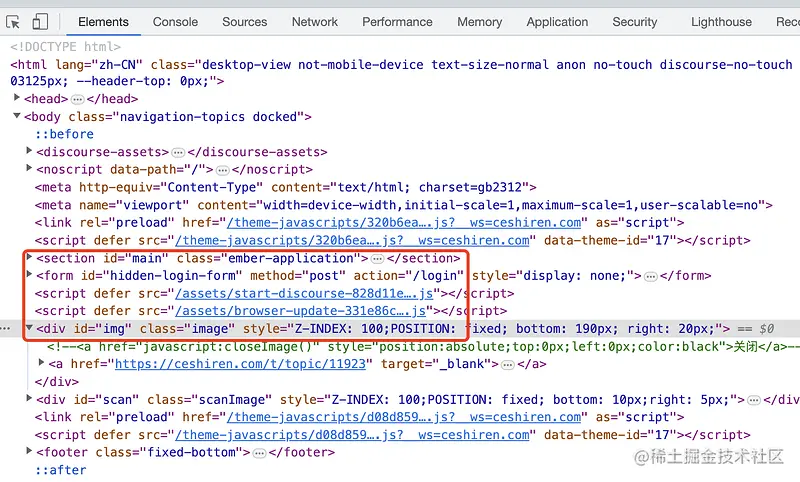
Task: Open the Application tab
Action: click(557, 22)
